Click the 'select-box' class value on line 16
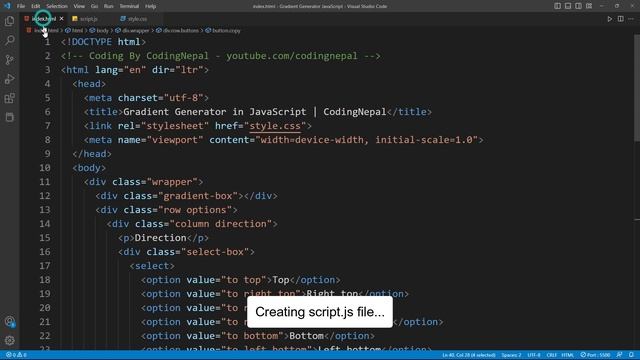 (x=215, y=252)
